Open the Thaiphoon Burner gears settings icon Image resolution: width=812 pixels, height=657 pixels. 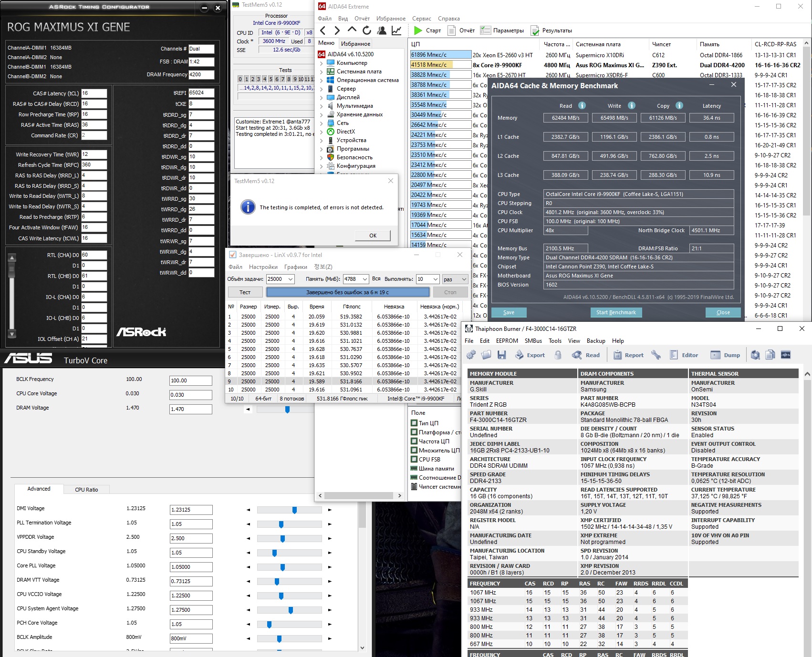(471, 355)
